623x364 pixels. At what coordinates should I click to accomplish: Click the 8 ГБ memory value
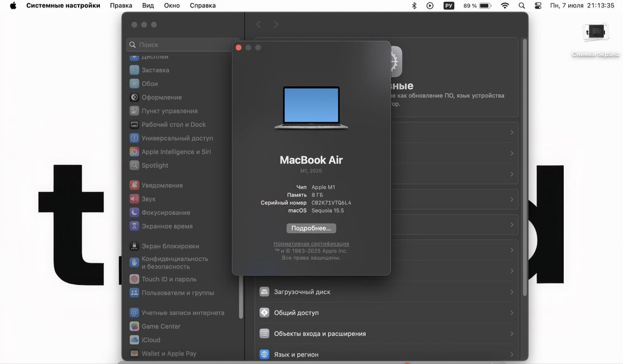tap(317, 195)
